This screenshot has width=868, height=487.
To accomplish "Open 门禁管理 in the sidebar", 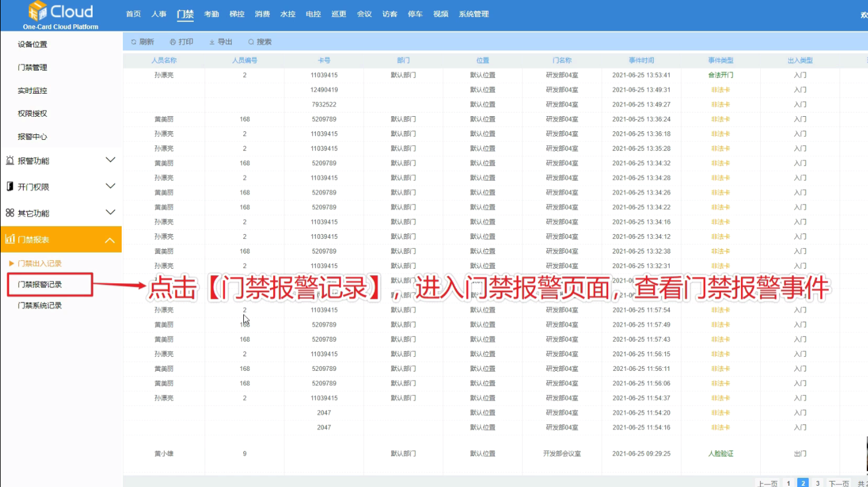I will click(x=32, y=67).
